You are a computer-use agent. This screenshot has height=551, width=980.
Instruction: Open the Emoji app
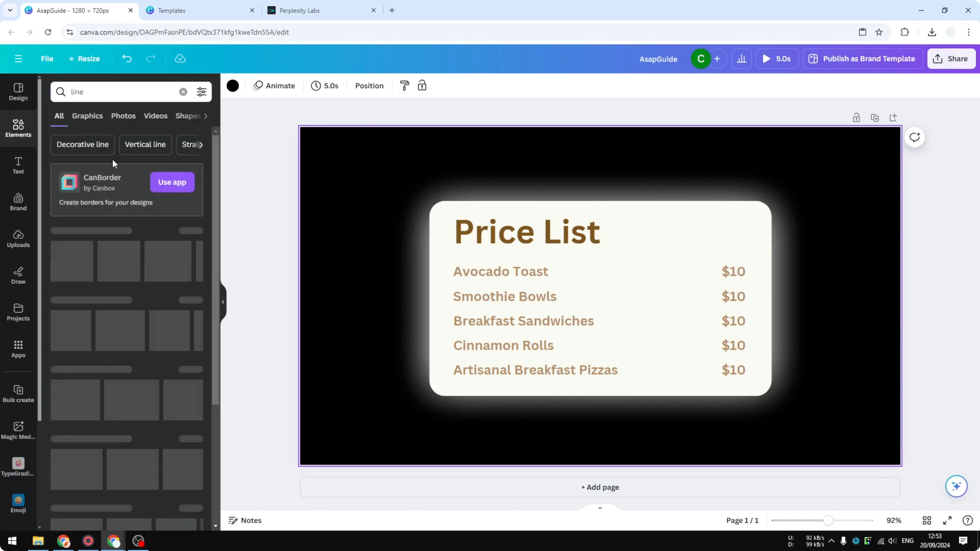pyautogui.click(x=18, y=504)
